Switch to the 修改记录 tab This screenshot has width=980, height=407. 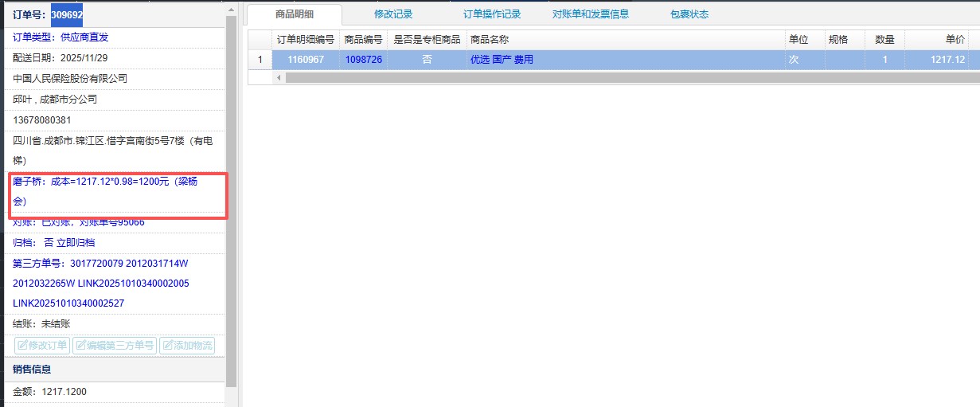pos(393,14)
